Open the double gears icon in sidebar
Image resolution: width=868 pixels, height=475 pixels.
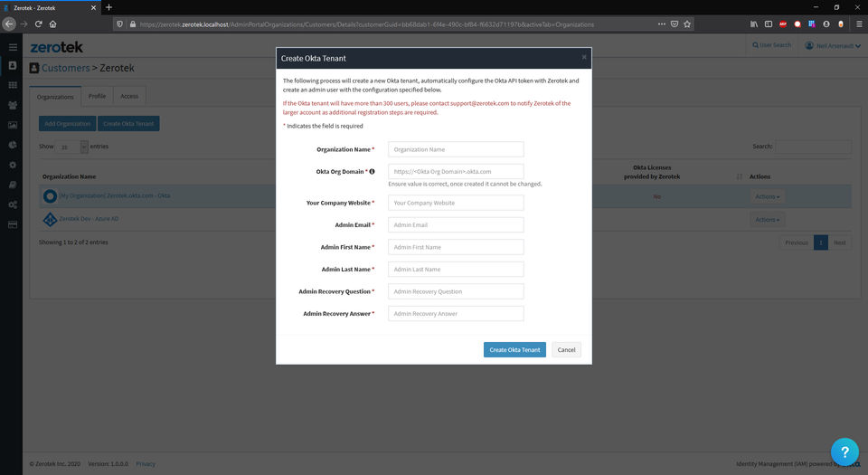click(12, 204)
